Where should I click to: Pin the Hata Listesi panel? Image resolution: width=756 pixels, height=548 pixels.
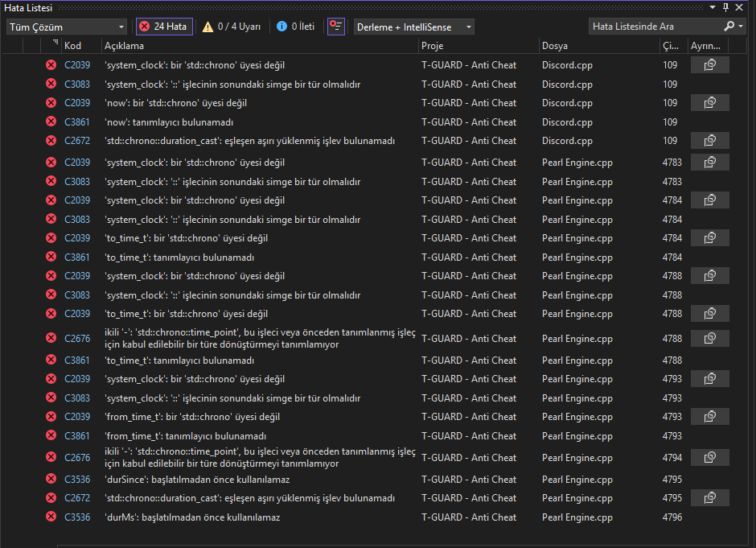tap(725, 7)
